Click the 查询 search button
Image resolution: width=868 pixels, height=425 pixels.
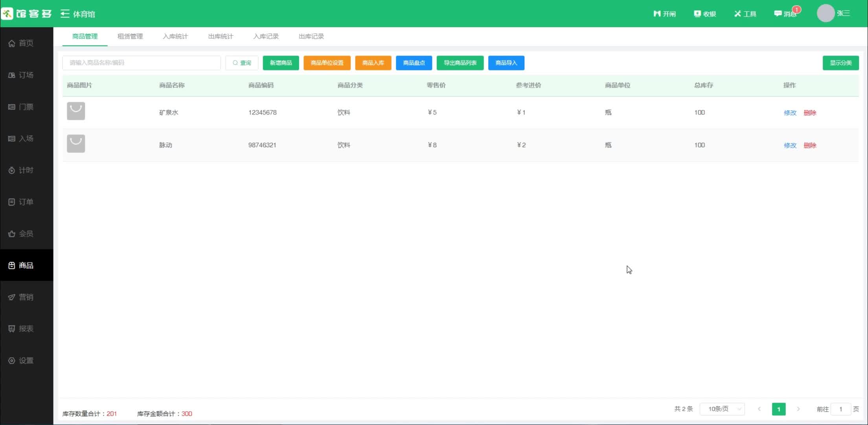click(x=242, y=63)
